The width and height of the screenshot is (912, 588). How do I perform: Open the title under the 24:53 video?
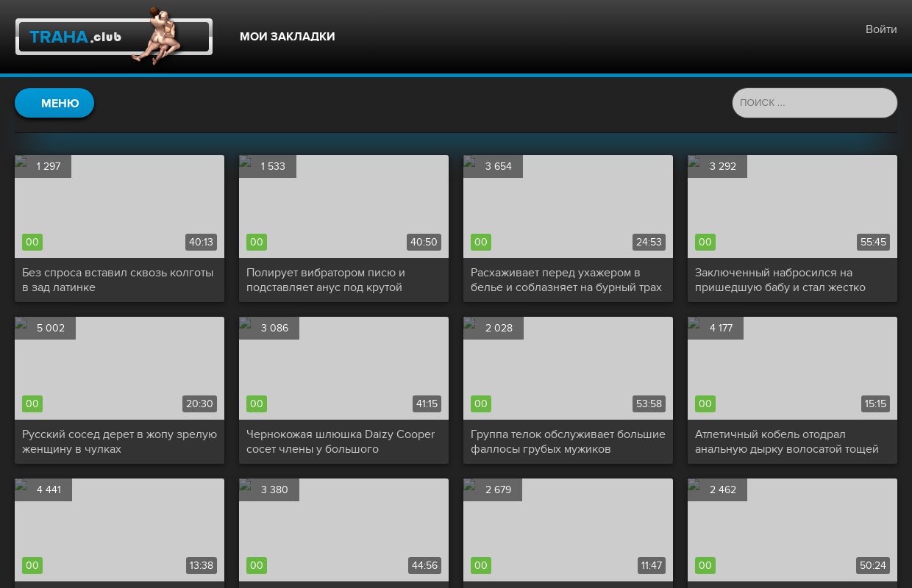coord(566,280)
